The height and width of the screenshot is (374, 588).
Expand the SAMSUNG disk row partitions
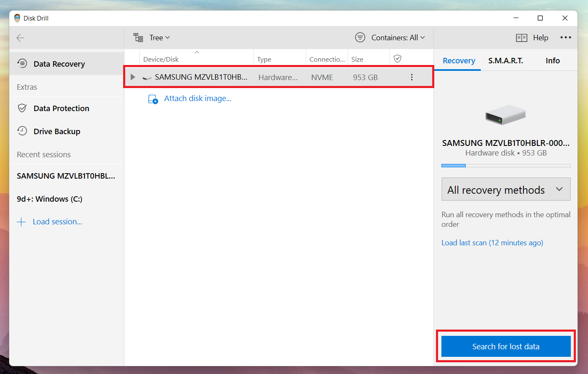click(x=133, y=77)
